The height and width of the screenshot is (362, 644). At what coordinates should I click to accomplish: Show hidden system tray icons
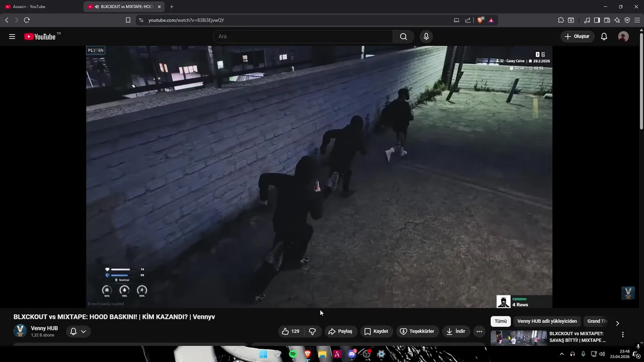[561, 354]
